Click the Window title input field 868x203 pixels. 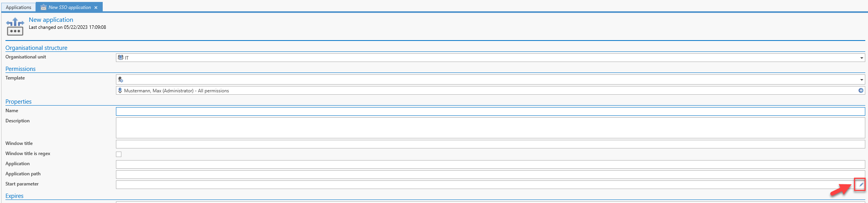pyautogui.click(x=490, y=144)
